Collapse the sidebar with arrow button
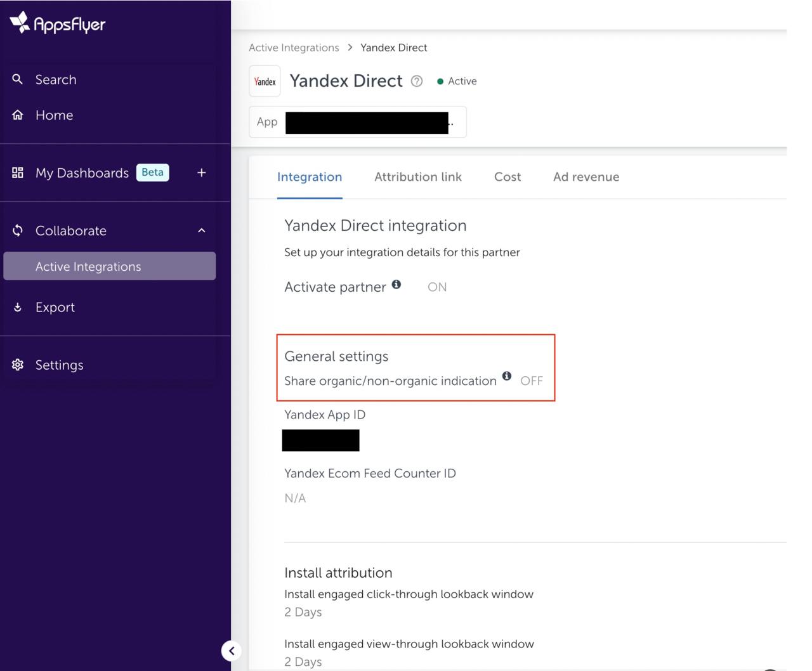The width and height of the screenshot is (812, 671). click(x=232, y=651)
